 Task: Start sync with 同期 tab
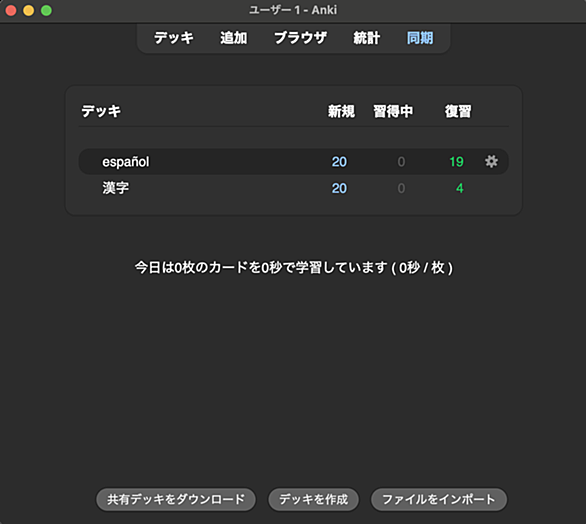[x=420, y=38]
